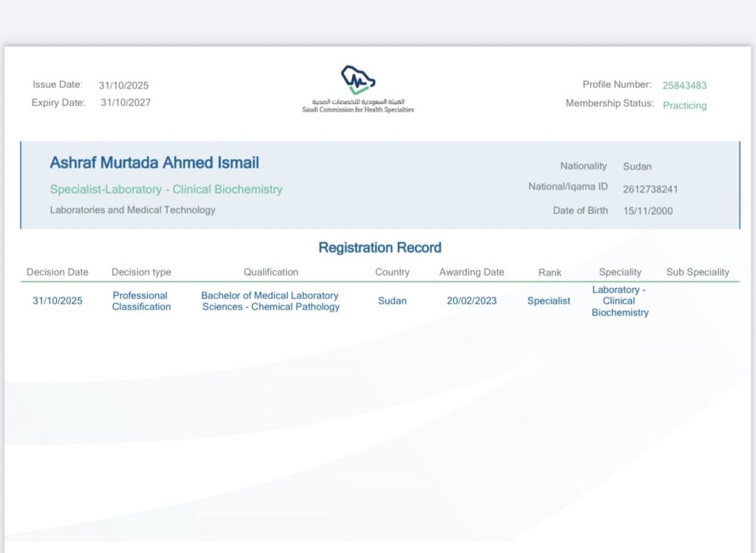Select the Bachelor of Medical Laboratory Sciences cell
Viewport: 756px width, 553px height.
coord(270,300)
